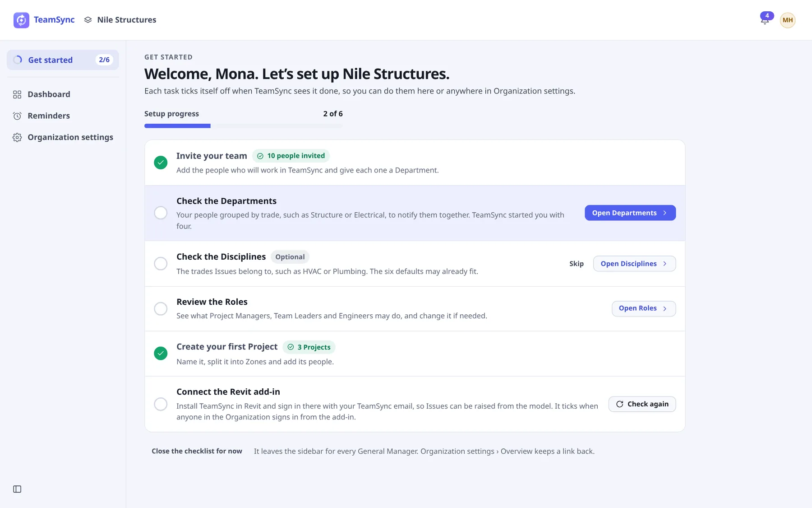Image resolution: width=812 pixels, height=508 pixels.
Task: Click the 10 people invited badge text
Action: pos(296,156)
